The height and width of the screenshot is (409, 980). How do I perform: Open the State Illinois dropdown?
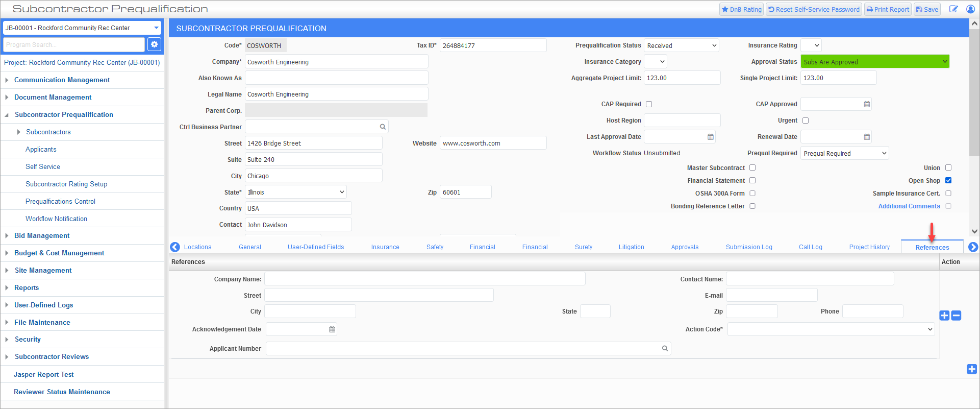(295, 192)
